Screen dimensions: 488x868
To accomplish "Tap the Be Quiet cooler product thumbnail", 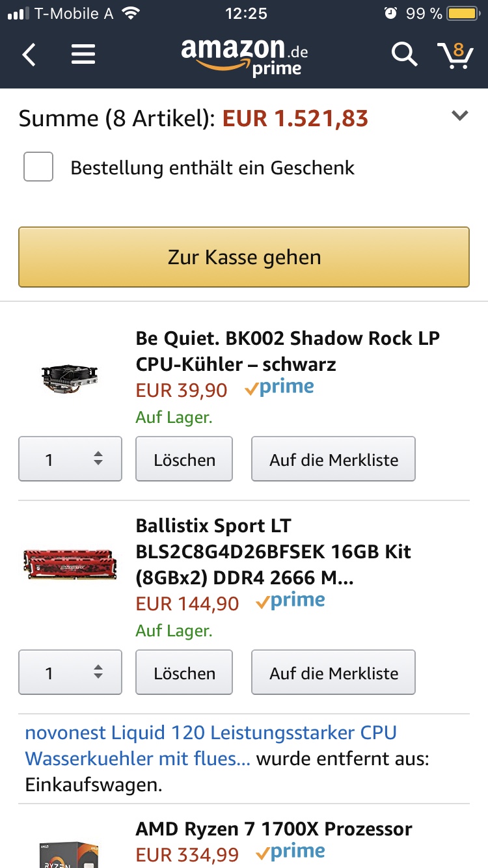I will pos(68,377).
